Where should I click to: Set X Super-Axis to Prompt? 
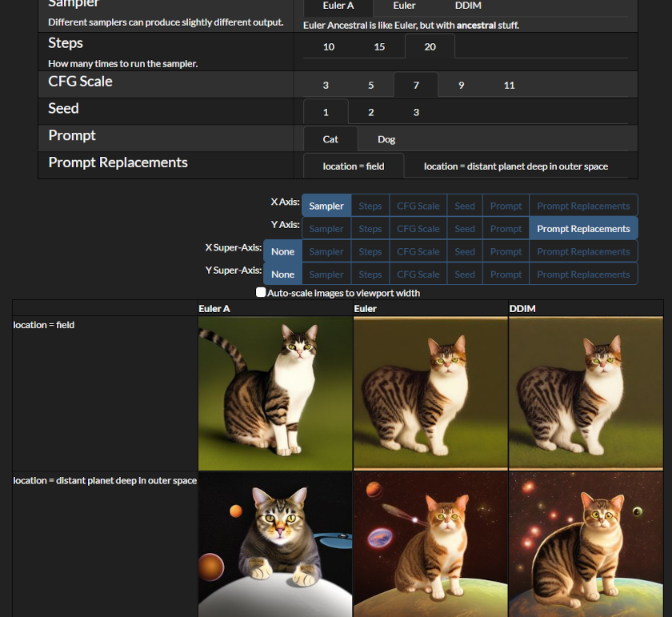click(x=506, y=251)
